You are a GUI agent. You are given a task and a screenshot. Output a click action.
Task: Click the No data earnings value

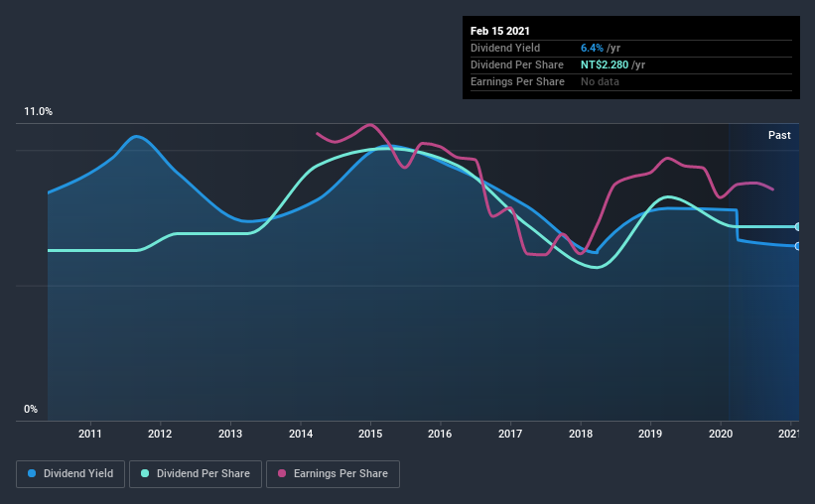click(600, 81)
